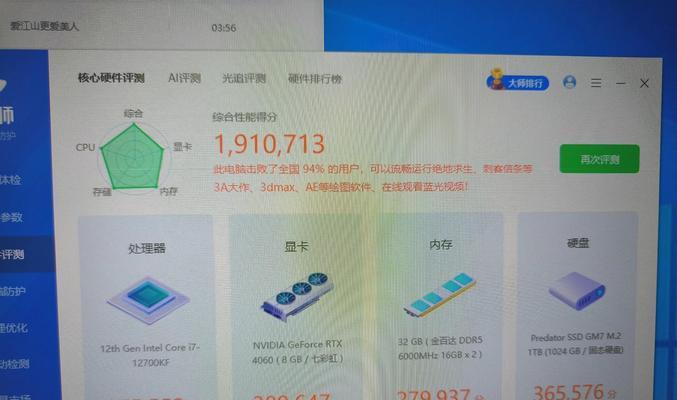Click the green 再次评测 button
677x400 pixels.
pos(599,159)
